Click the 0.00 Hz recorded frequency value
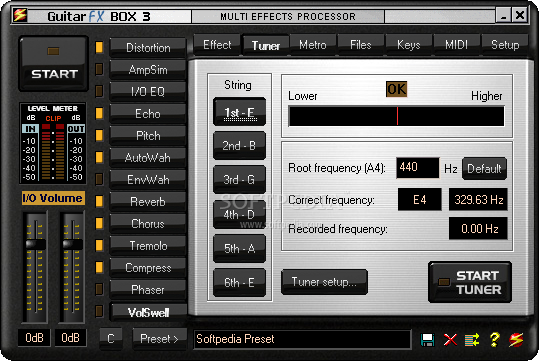 coord(478,228)
